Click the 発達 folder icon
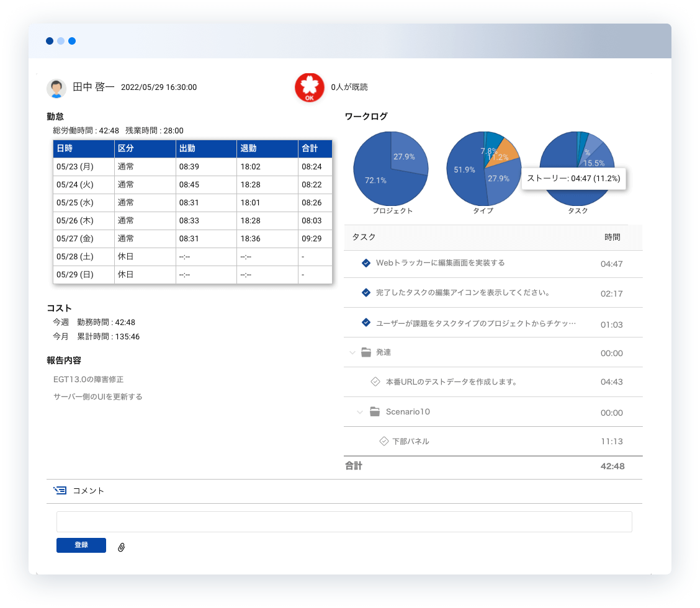The image size is (700, 608). click(366, 352)
